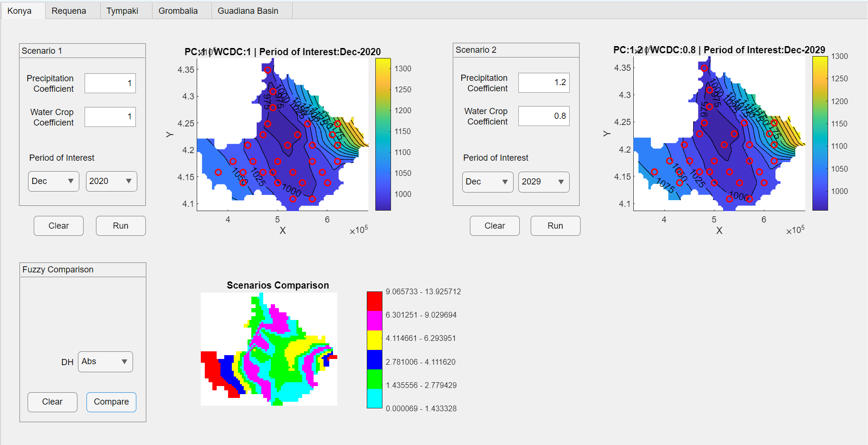Open Scenario 1 month dropdown showing Dec
Viewport: 868px width, 445px height.
(x=54, y=181)
